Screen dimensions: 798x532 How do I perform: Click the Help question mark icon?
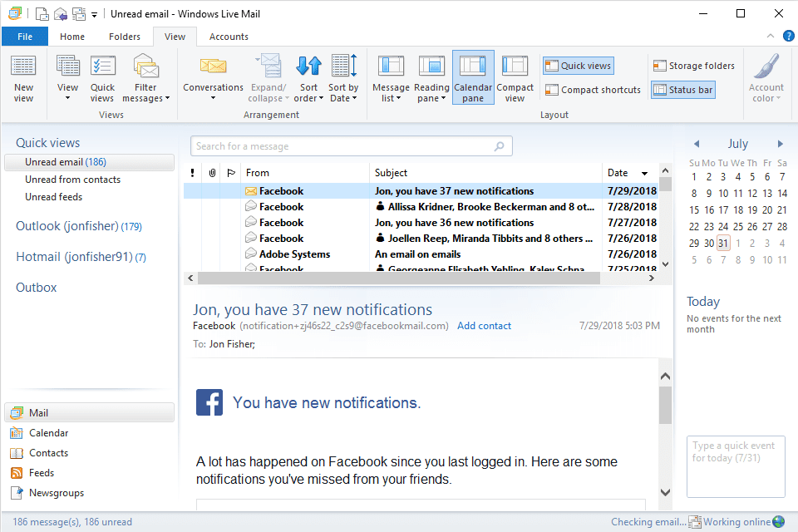pyautogui.click(x=788, y=36)
